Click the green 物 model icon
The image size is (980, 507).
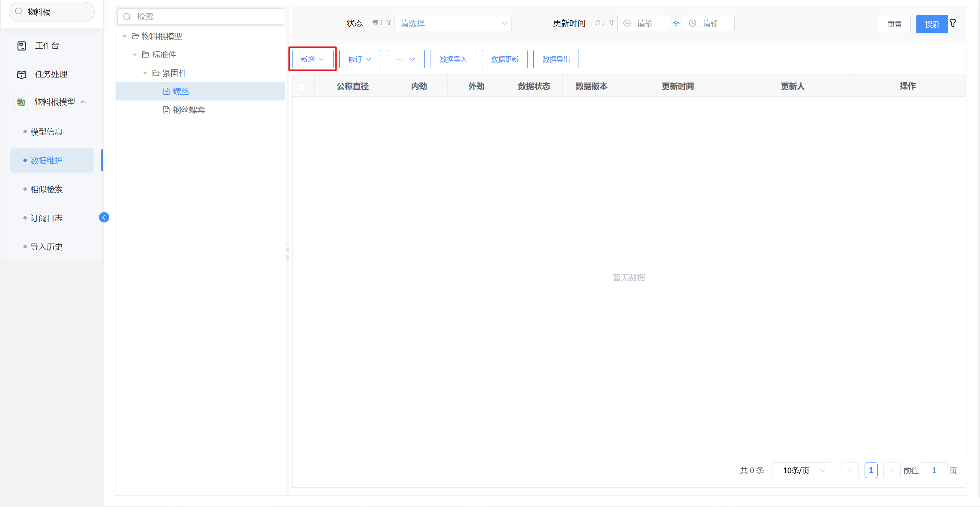point(21,102)
